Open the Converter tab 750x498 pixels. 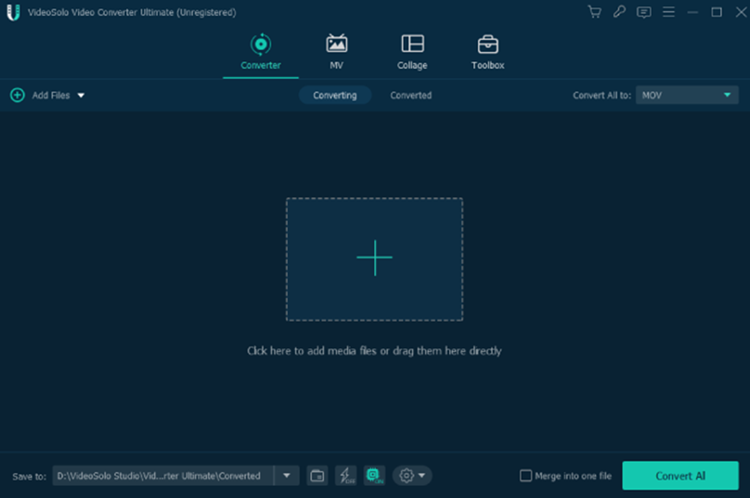click(x=261, y=53)
